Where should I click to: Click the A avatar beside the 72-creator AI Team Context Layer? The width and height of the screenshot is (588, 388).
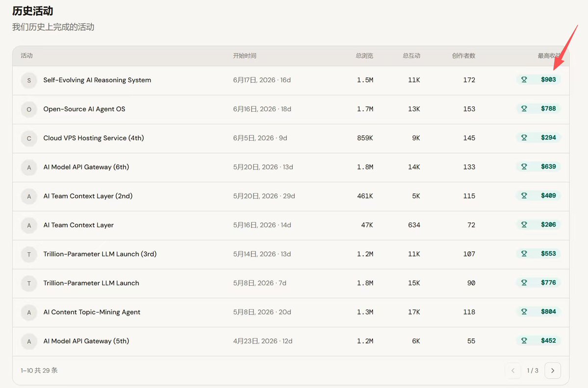[29, 225]
